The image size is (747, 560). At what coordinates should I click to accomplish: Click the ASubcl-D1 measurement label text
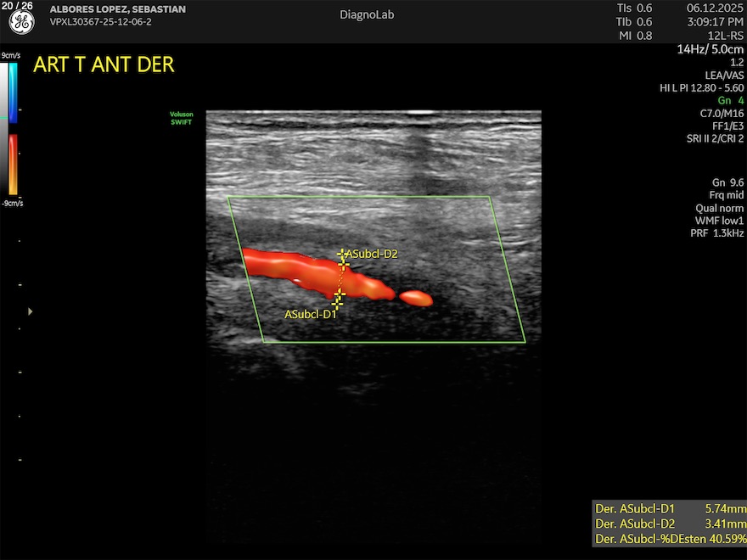click(311, 314)
